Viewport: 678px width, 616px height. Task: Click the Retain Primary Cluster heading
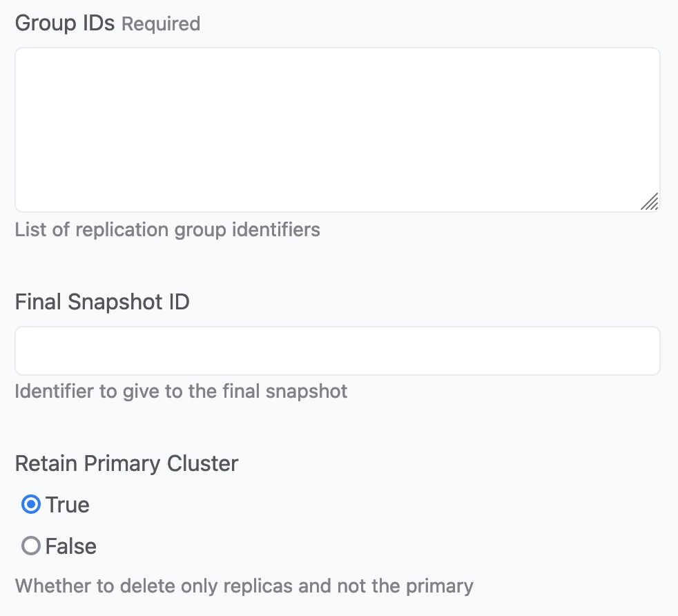(126, 463)
